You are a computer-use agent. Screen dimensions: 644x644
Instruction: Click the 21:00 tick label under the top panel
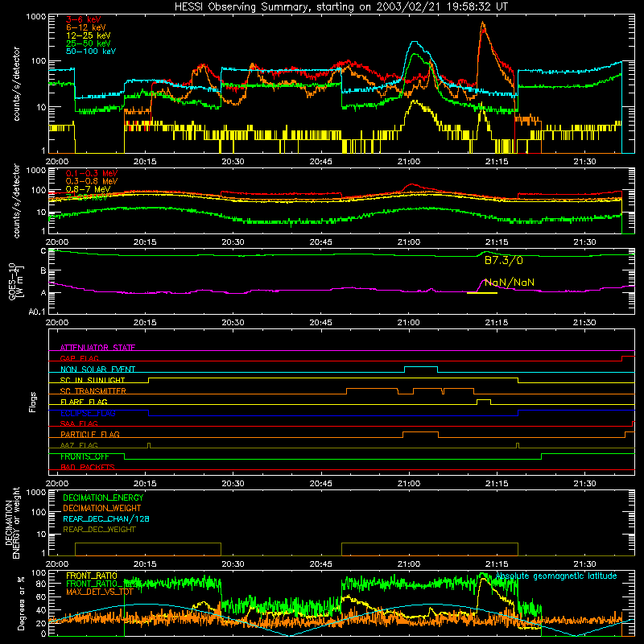point(409,162)
